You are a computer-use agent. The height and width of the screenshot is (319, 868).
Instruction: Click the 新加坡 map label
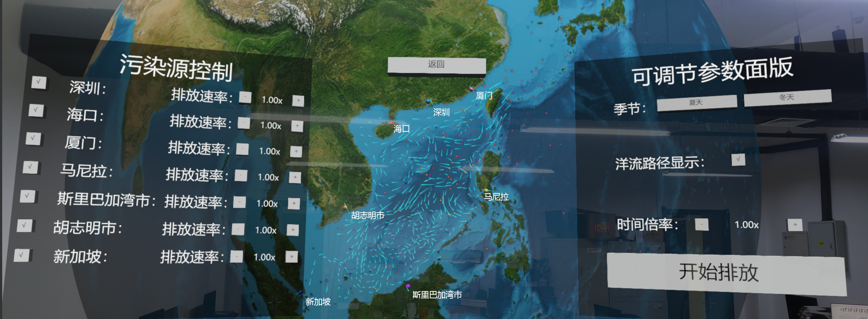[318, 302]
